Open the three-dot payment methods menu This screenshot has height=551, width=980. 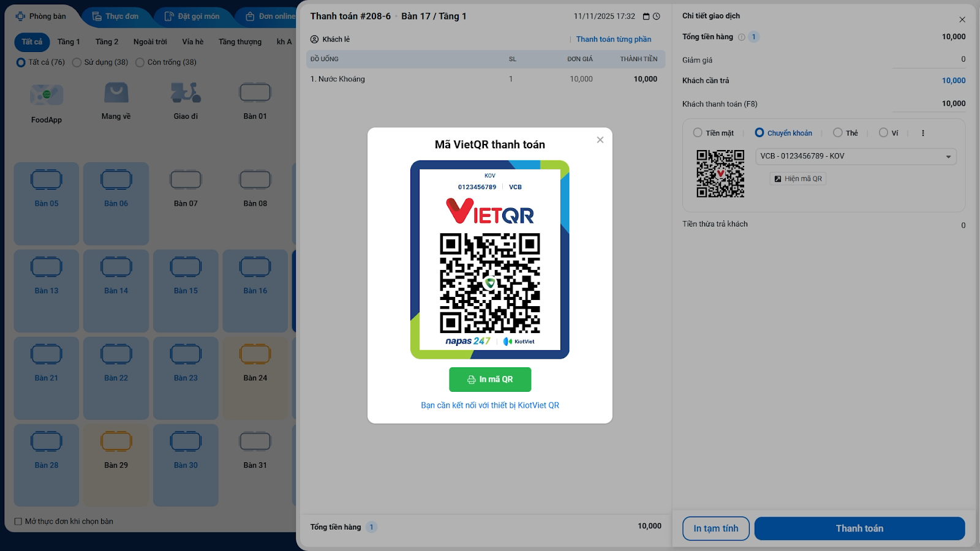pos(923,133)
